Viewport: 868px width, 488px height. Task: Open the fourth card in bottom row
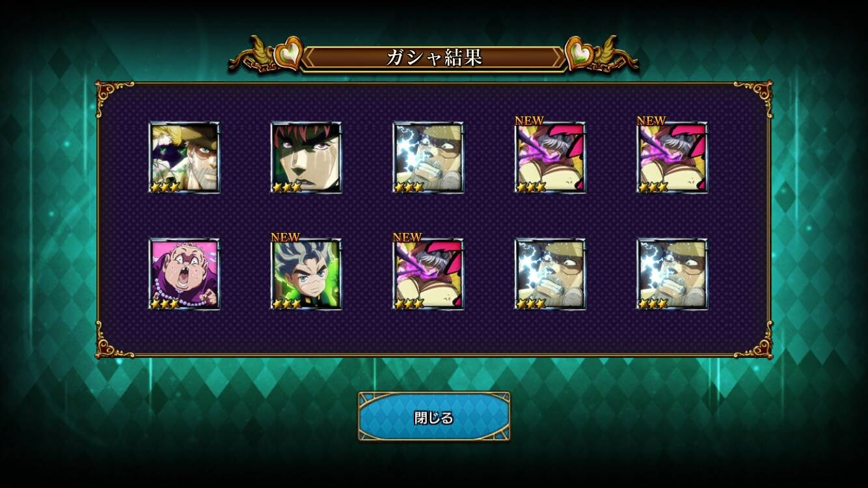pyautogui.click(x=550, y=274)
